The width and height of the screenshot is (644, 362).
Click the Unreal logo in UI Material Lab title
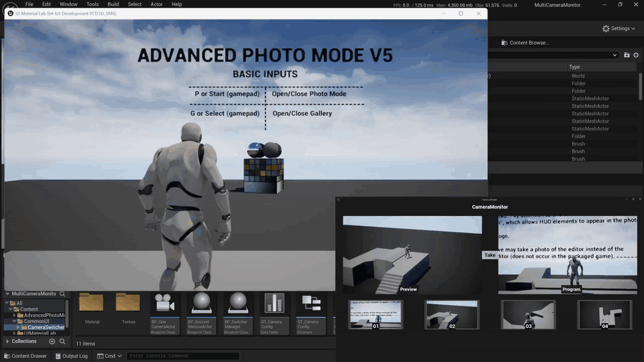pos(10,13)
